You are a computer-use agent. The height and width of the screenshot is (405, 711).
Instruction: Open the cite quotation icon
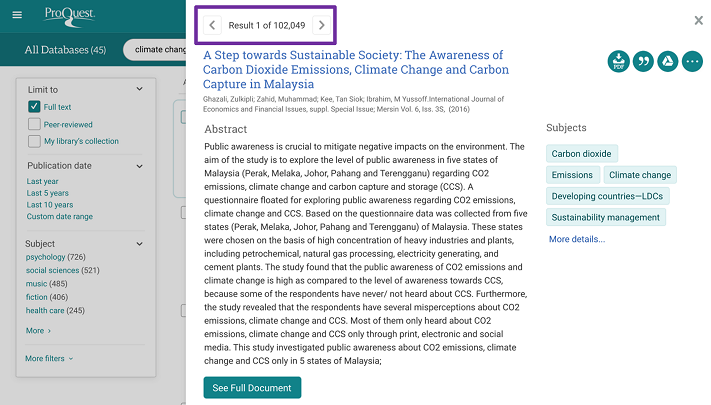[643, 62]
